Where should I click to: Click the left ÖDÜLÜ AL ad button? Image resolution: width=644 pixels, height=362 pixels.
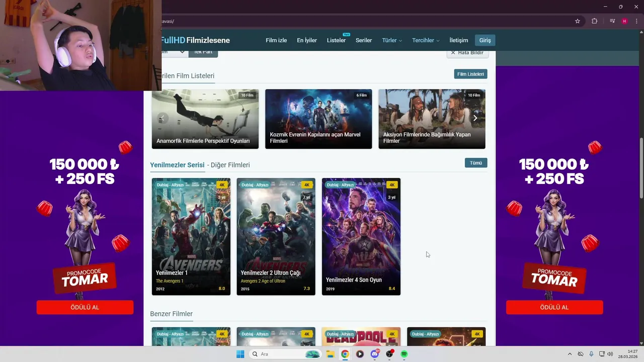[x=85, y=307]
